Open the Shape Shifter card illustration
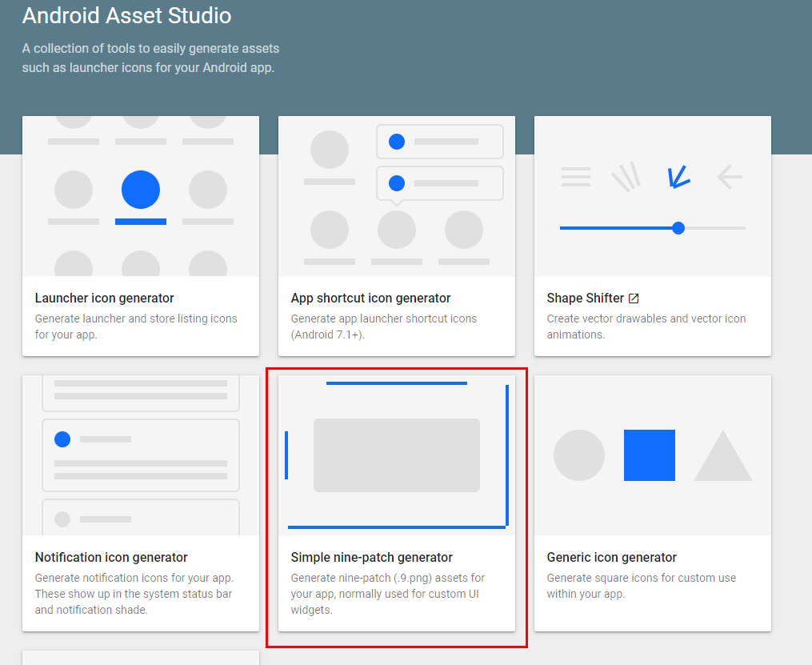Viewport: 812px width, 665px height. tap(653, 196)
